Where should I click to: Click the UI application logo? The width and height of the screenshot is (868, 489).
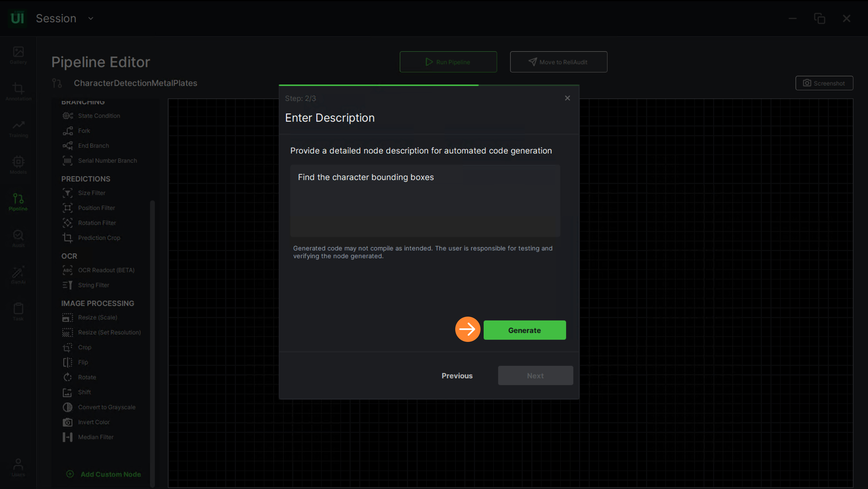pyautogui.click(x=17, y=18)
